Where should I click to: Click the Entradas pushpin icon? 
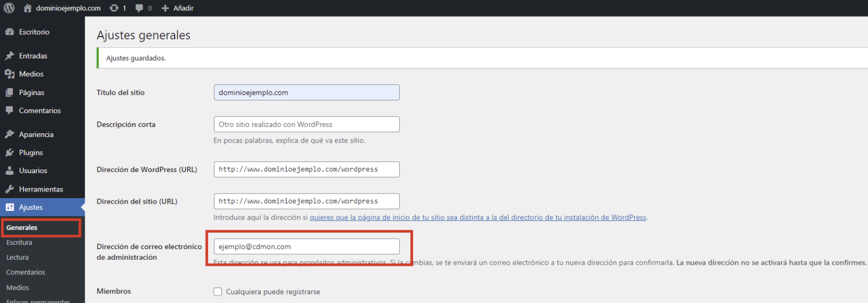click(9, 56)
